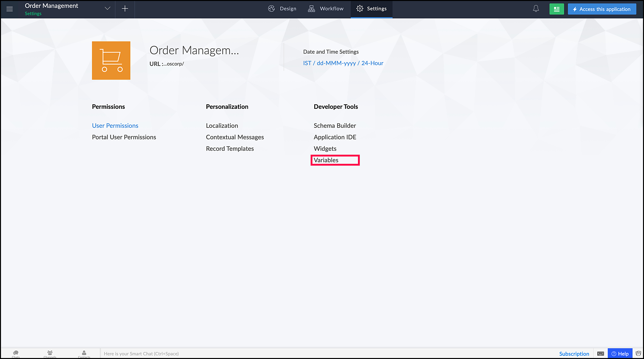This screenshot has height=359, width=644.
Task: Click the Help button
Action: tap(620, 354)
